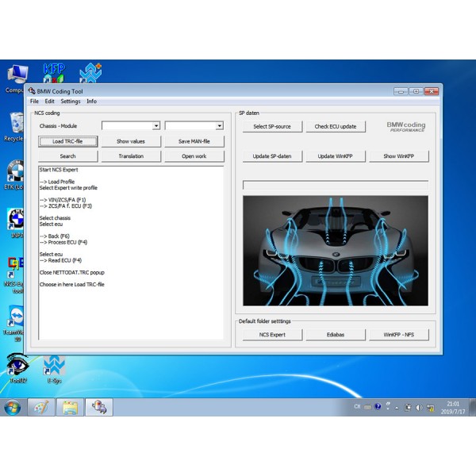Open the Recycle Bin desktop icon

click(x=14, y=127)
